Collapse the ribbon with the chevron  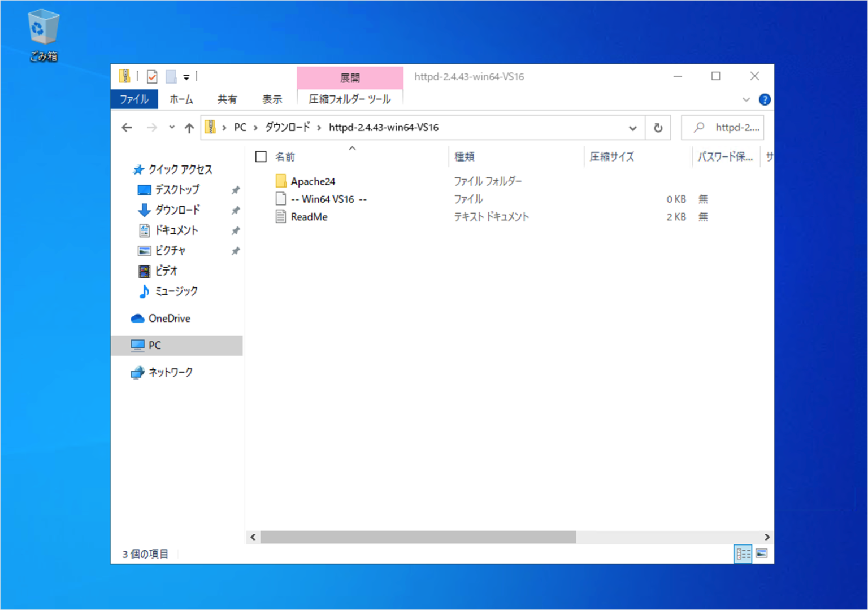[745, 99]
